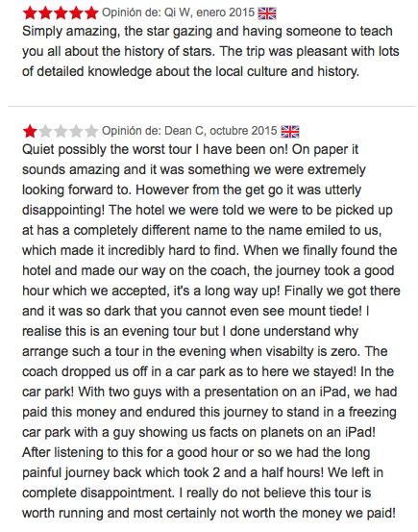418x532 pixels.
Task: Click reviewer name Qi W
Action: pyautogui.click(x=177, y=13)
